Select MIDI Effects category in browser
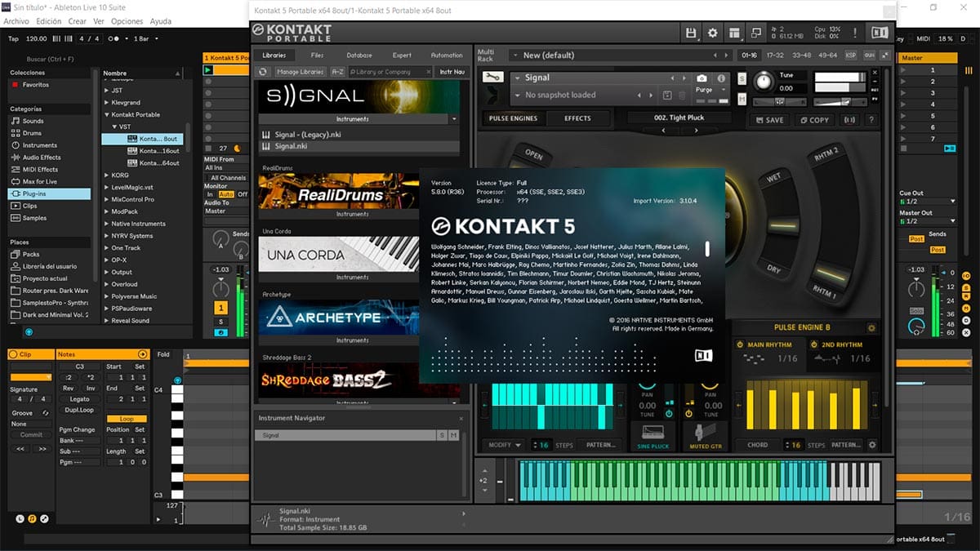The height and width of the screenshot is (551, 980). pyautogui.click(x=40, y=170)
